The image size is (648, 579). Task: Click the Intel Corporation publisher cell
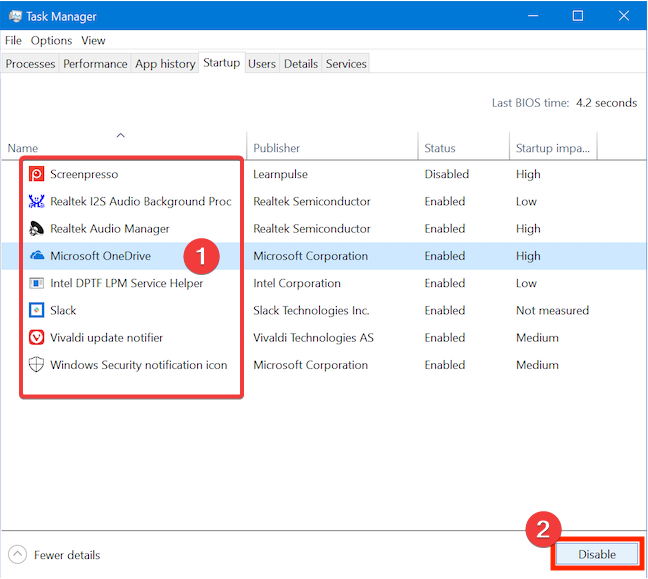(297, 283)
